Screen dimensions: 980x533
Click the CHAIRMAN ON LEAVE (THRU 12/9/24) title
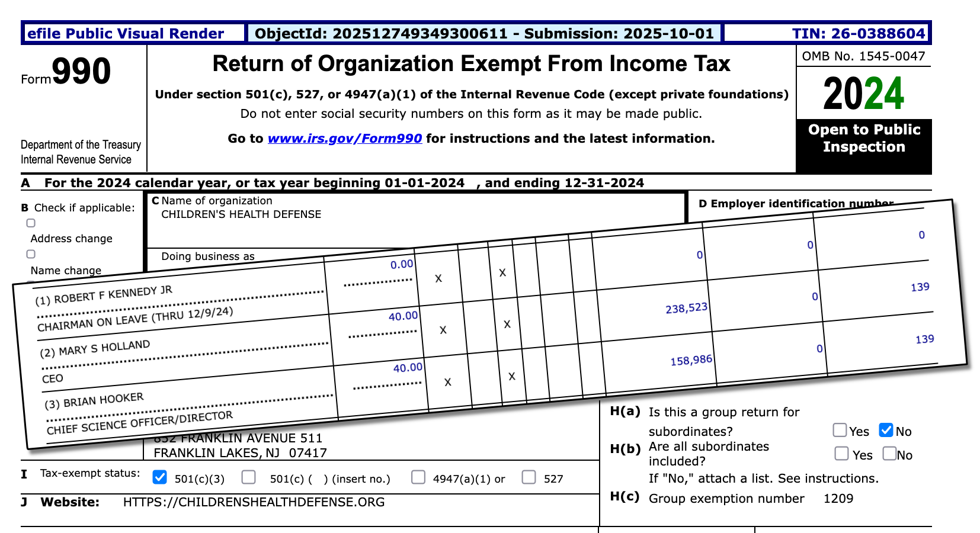135,320
